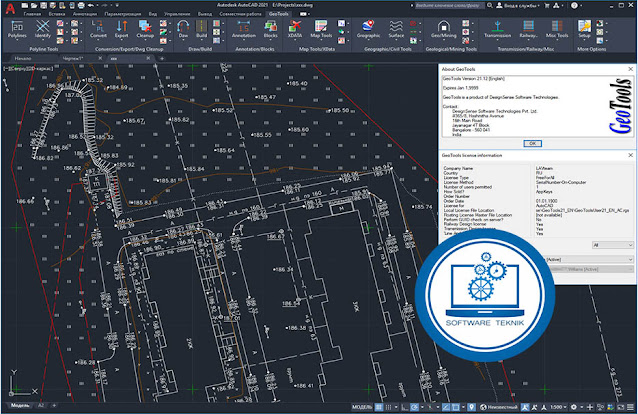This screenshot has width=638, height=414.
Task: Toggle ortho mode in status bar
Action: click(x=405, y=407)
